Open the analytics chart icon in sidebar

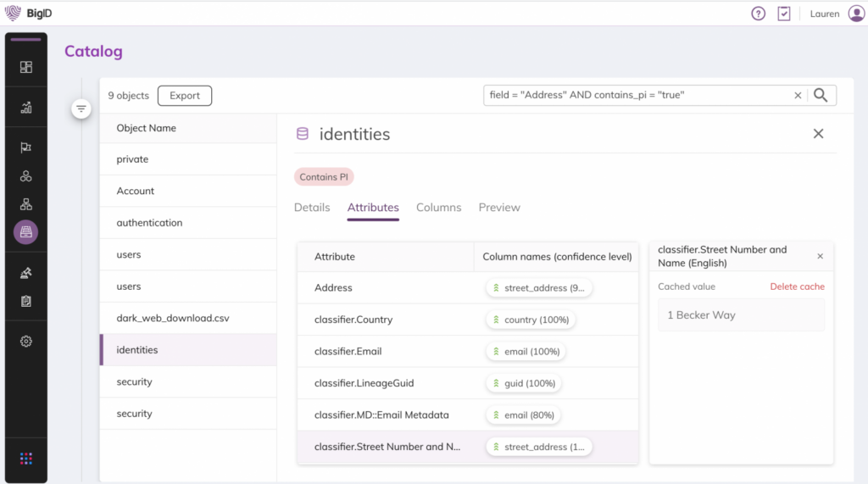[x=26, y=108]
